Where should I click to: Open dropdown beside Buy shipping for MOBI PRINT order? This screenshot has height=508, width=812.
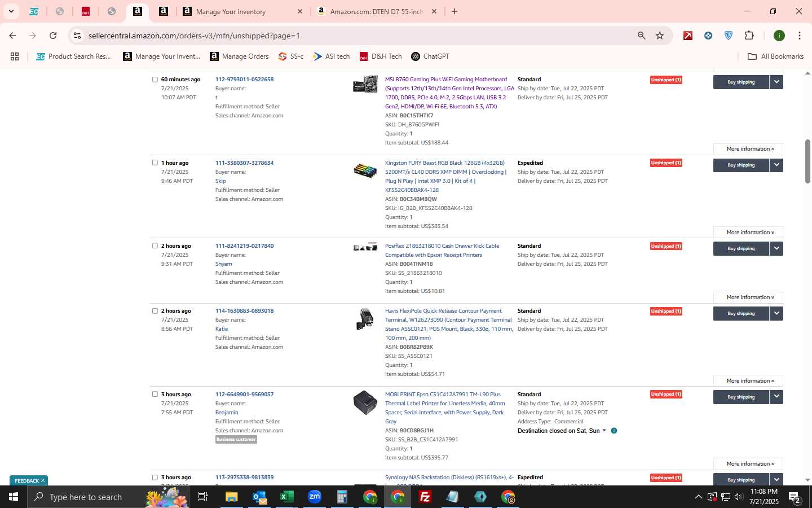(776, 397)
